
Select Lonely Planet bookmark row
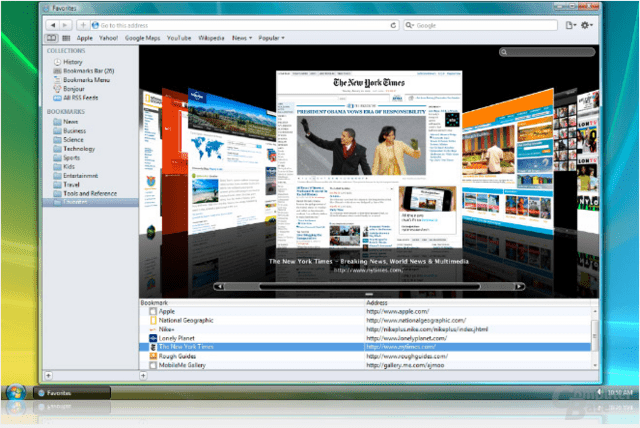(x=365, y=338)
